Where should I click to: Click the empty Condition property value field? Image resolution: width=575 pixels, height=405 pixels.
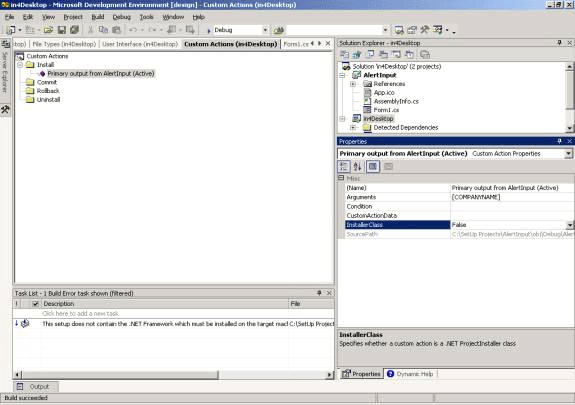(x=512, y=207)
